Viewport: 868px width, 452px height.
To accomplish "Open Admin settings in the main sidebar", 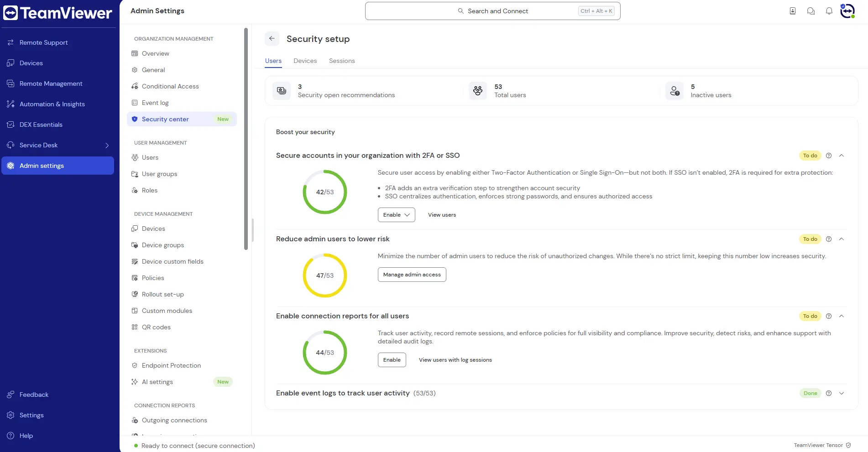I will tap(58, 166).
